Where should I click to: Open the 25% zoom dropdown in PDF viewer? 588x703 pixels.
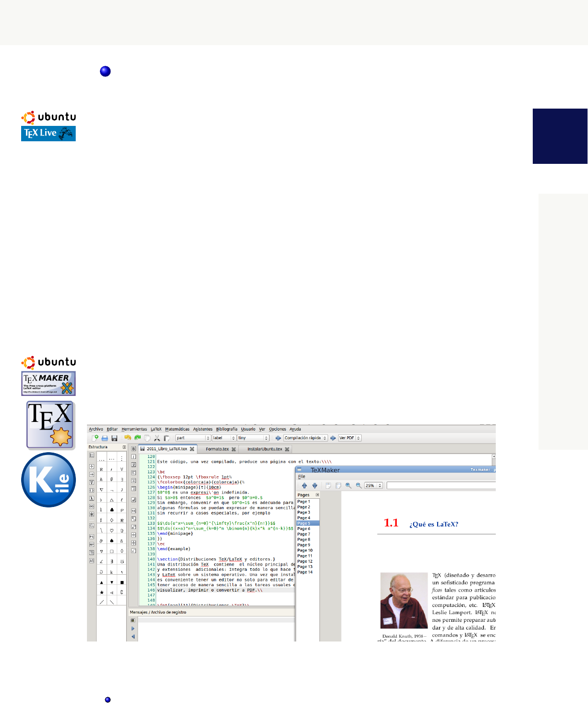click(373, 485)
